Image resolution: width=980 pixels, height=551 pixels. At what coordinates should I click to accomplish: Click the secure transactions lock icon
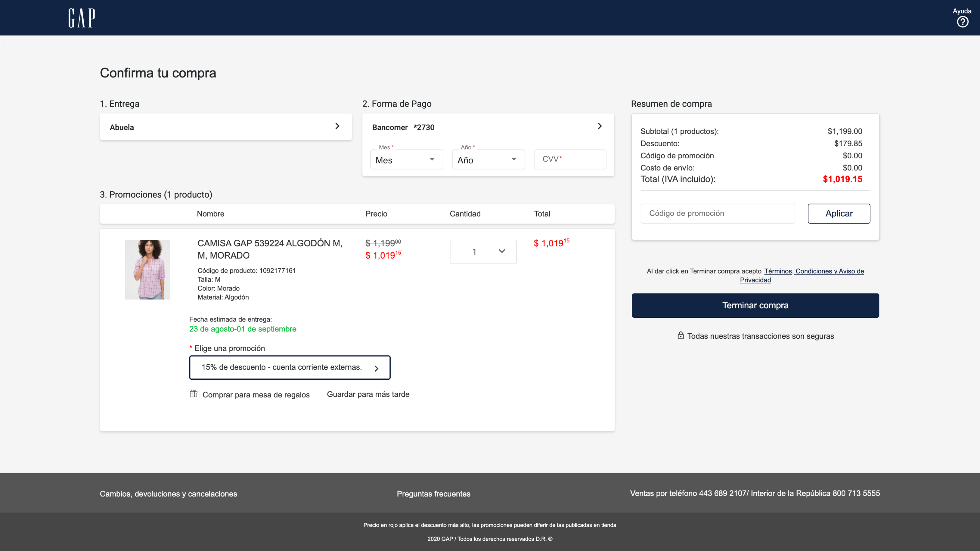[681, 335]
